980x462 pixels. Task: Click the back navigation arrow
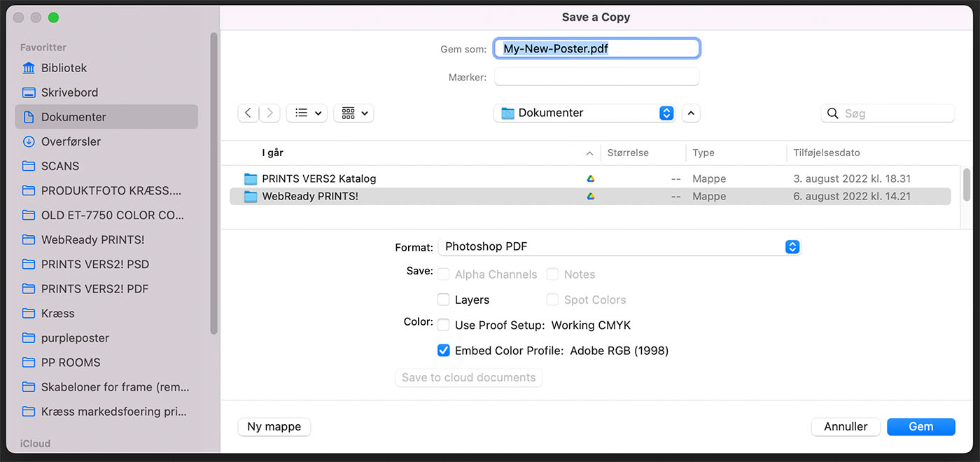coord(248,113)
